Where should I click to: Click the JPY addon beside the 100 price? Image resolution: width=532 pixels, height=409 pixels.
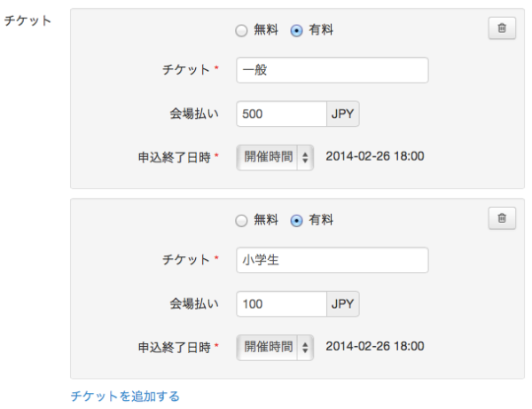[342, 304]
